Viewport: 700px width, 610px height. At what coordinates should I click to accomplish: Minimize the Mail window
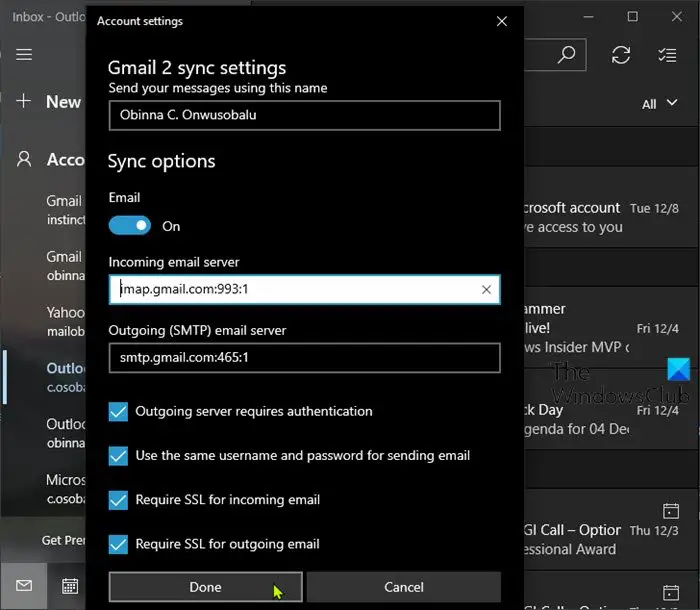click(x=588, y=17)
